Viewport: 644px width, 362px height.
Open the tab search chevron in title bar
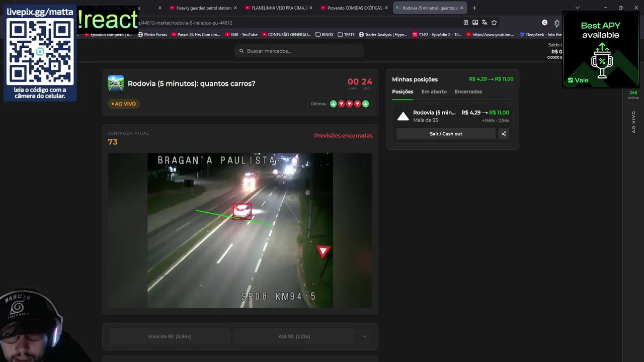coord(577,8)
